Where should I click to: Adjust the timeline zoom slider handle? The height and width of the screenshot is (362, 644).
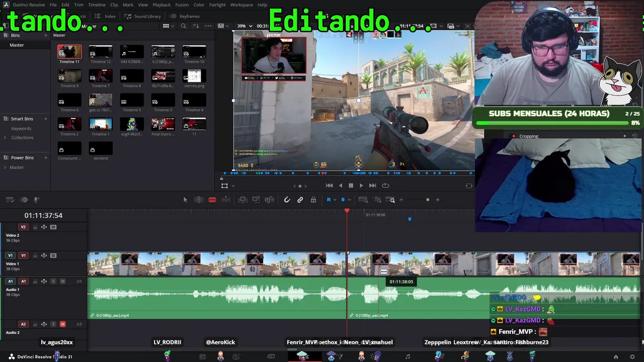click(428, 200)
